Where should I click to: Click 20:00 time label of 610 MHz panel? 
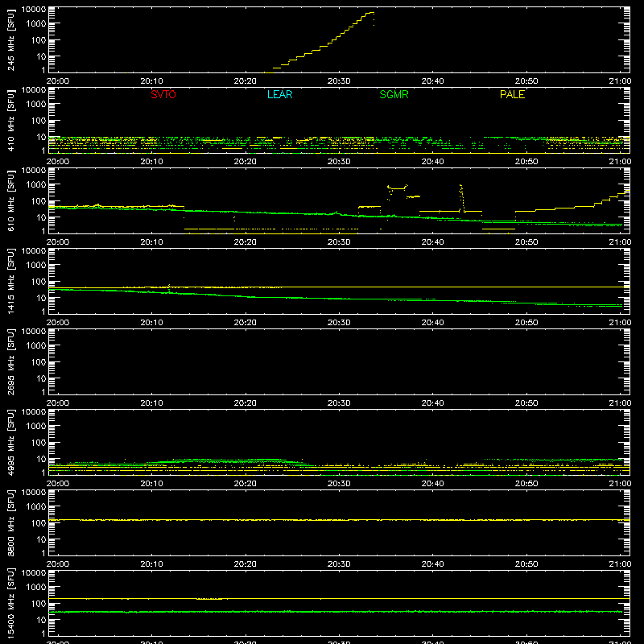(x=58, y=242)
